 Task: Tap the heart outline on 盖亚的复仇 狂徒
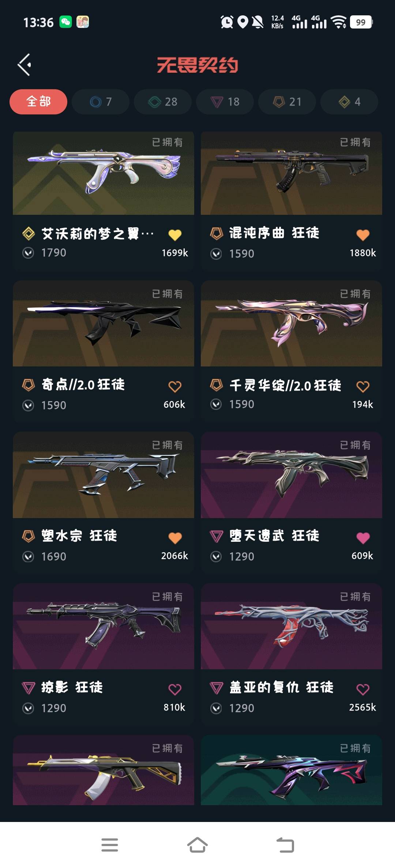(363, 689)
